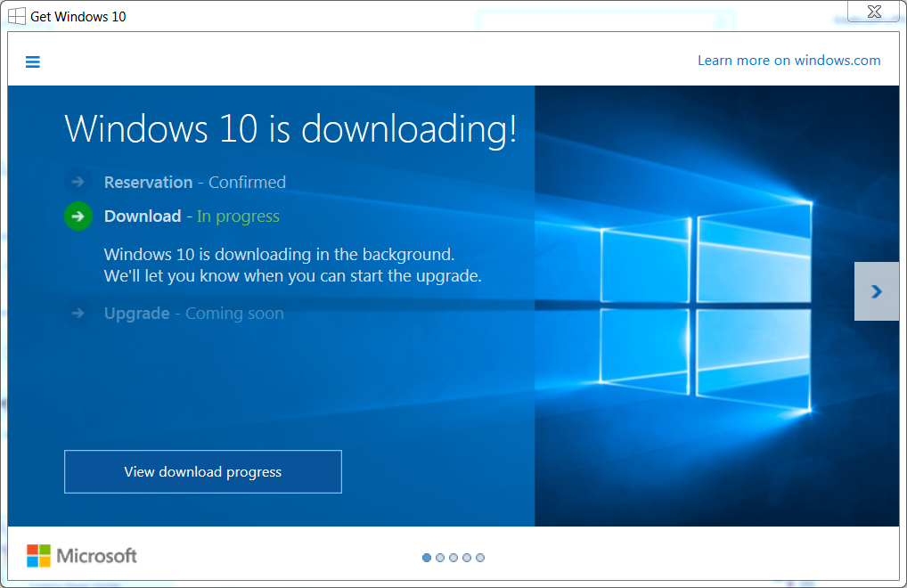
Task: Click the Reservation step arrow icon
Action: point(78,182)
